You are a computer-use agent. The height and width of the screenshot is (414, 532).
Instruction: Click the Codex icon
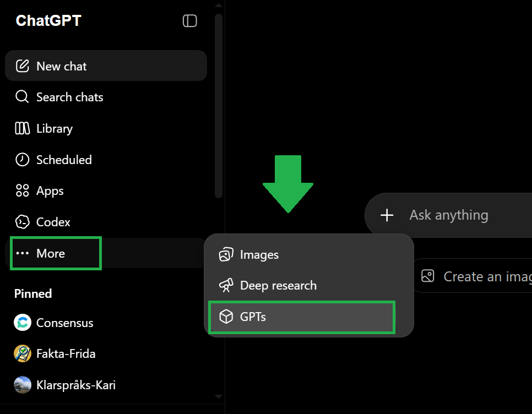click(23, 222)
